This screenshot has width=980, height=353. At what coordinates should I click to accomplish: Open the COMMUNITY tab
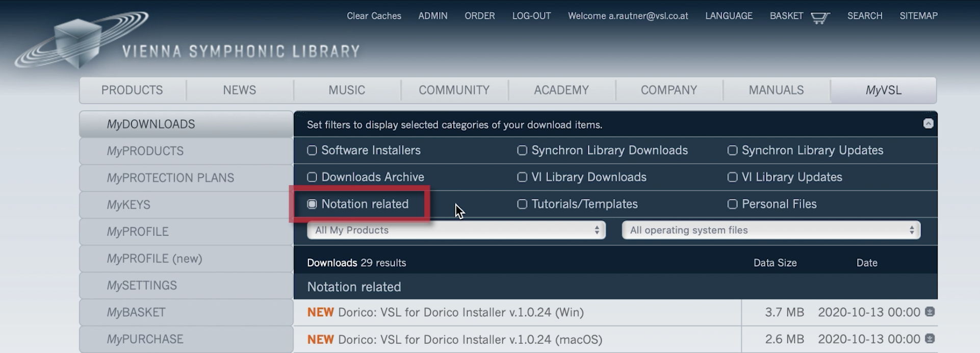(454, 90)
